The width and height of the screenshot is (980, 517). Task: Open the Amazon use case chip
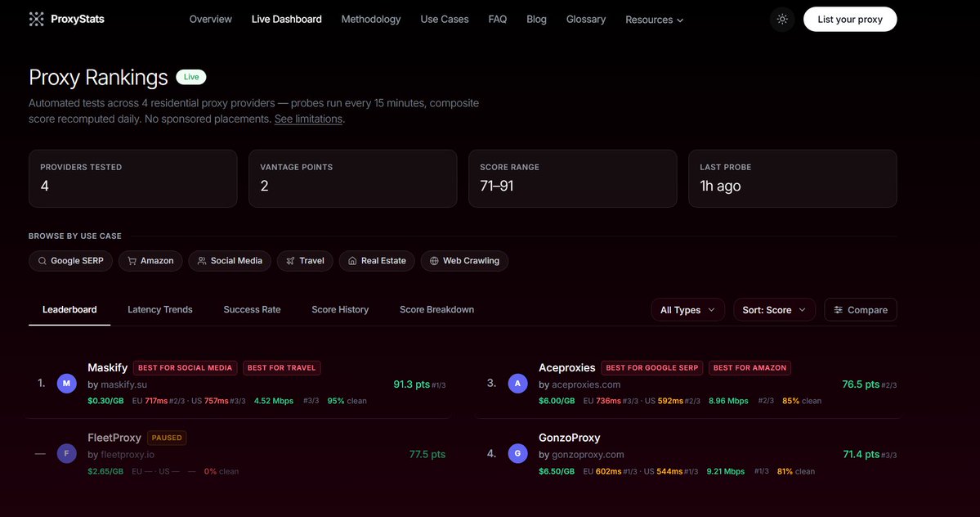tap(150, 261)
